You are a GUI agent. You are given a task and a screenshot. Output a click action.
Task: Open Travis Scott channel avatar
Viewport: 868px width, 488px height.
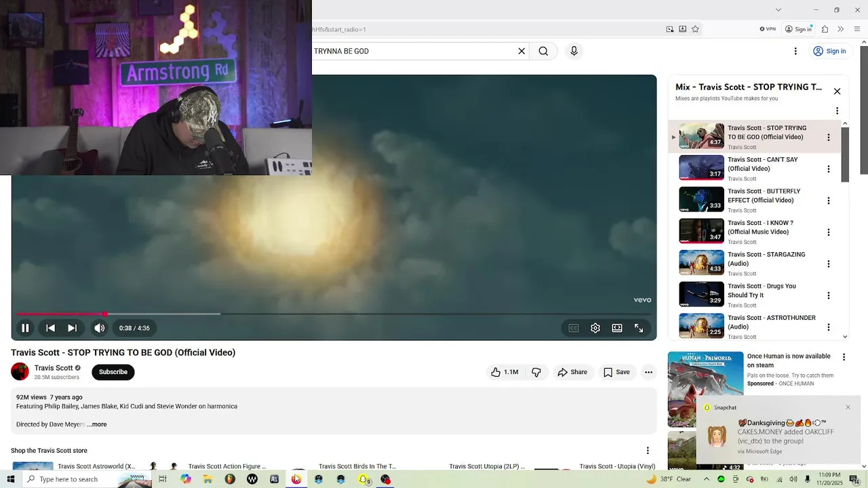coord(20,371)
